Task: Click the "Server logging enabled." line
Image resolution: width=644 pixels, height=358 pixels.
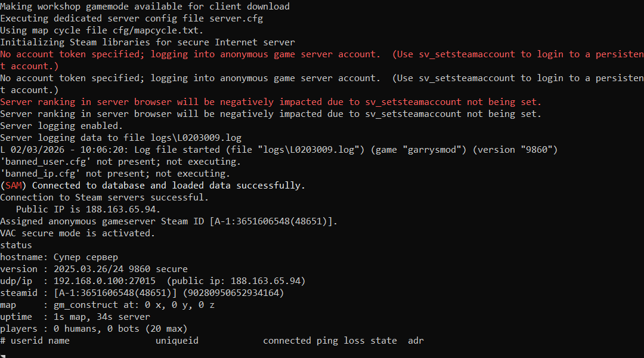Action: 61,126
